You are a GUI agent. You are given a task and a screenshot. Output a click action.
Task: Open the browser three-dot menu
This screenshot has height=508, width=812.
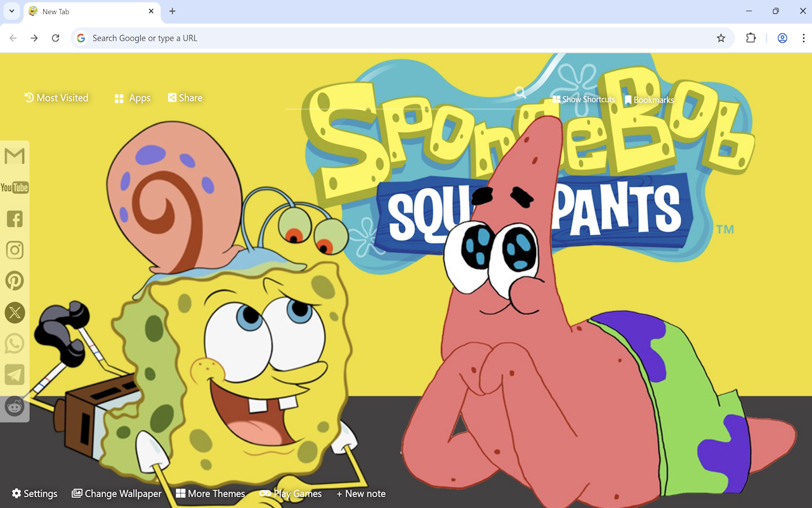pyautogui.click(x=803, y=38)
